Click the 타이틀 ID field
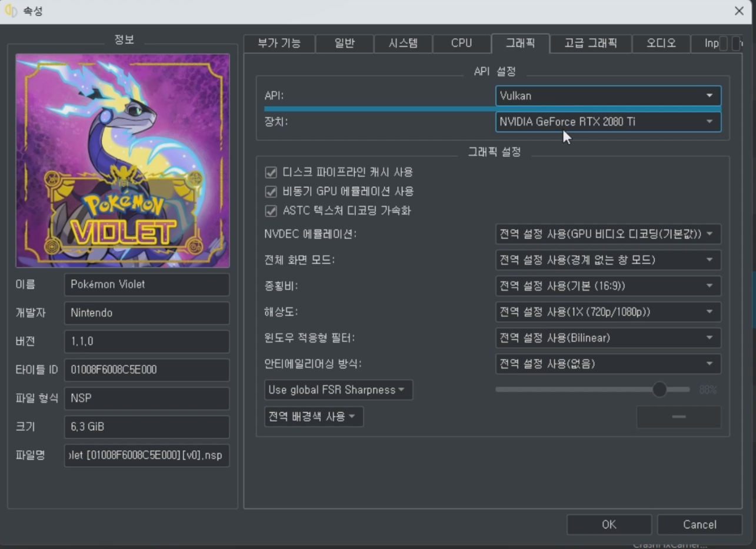The width and height of the screenshot is (756, 549). point(146,370)
